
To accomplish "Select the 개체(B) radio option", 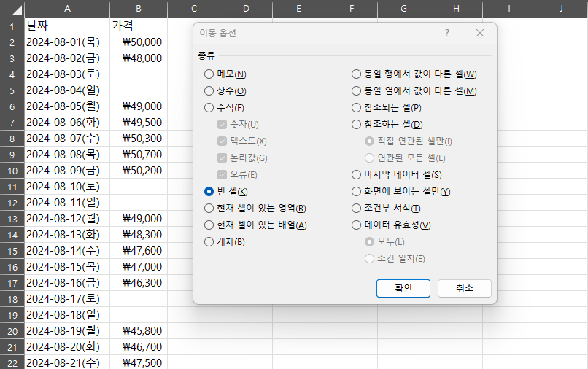I will 224,242.
